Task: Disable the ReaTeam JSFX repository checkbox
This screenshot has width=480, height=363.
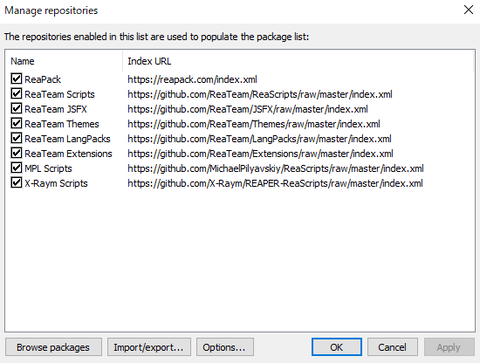Action: pos(16,109)
